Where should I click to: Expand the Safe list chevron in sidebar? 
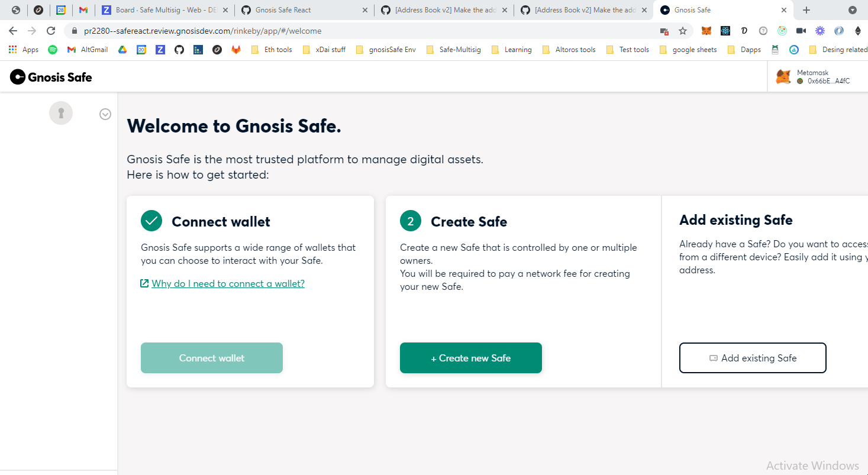pyautogui.click(x=105, y=114)
